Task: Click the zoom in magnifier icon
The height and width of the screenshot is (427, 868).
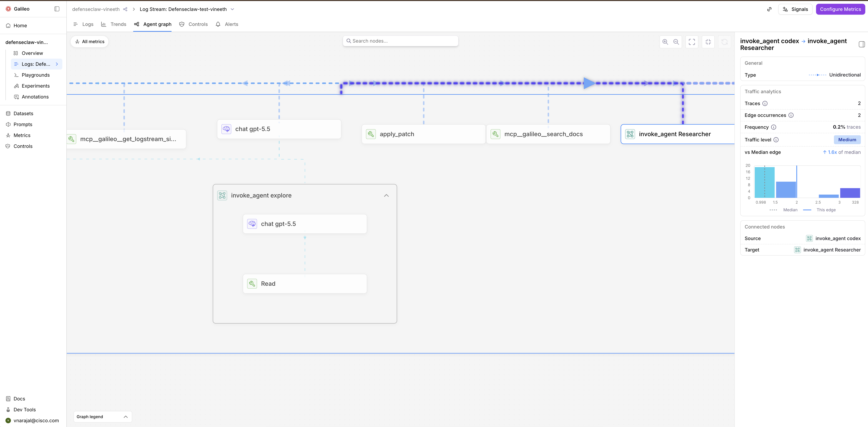Action: point(665,42)
